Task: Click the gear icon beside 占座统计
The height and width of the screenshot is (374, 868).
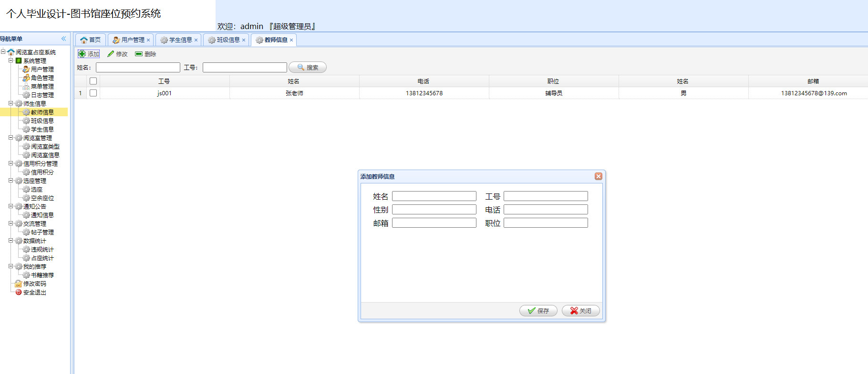Action: (26, 258)
